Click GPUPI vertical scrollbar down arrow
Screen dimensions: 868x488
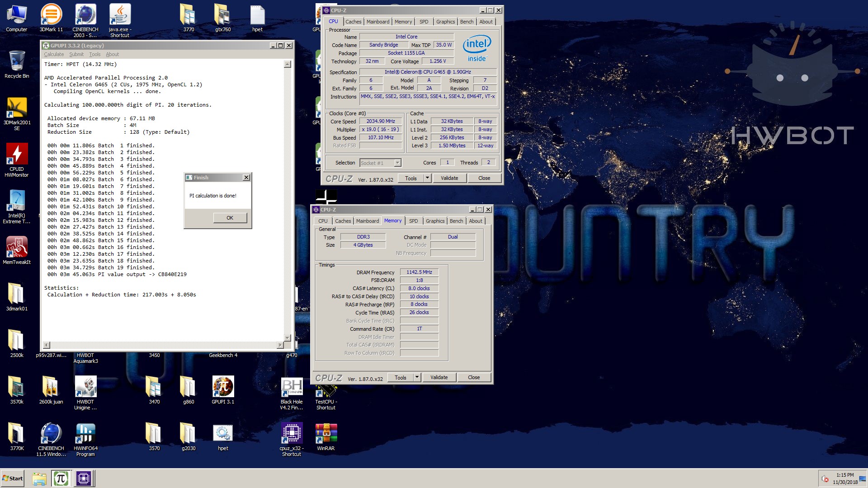288,338
